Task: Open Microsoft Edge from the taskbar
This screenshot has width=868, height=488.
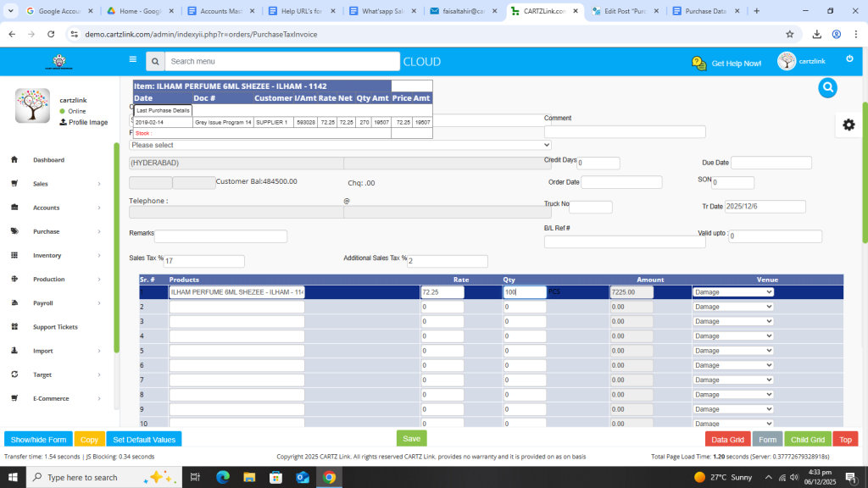Action: [223, 477]
